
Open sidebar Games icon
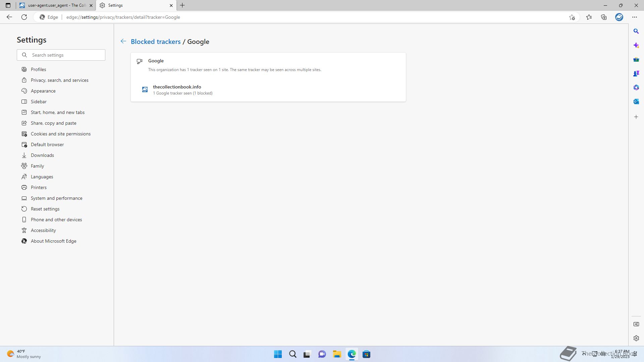click(x=636, y=73)
